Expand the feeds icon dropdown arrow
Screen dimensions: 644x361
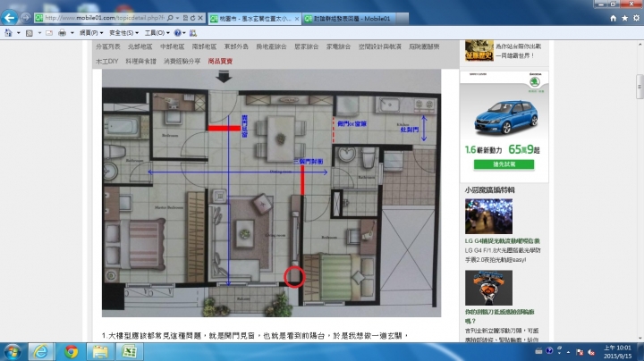click(x=39, y=33)
